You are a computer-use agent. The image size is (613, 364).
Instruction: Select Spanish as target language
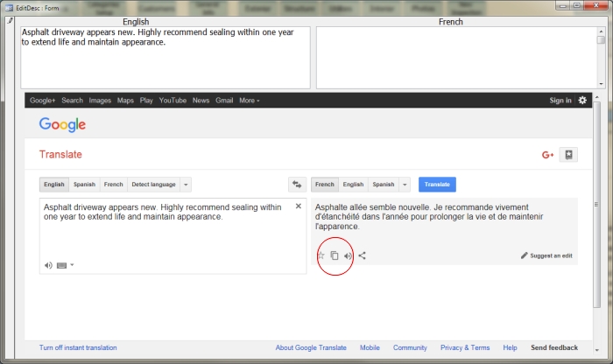384,185
